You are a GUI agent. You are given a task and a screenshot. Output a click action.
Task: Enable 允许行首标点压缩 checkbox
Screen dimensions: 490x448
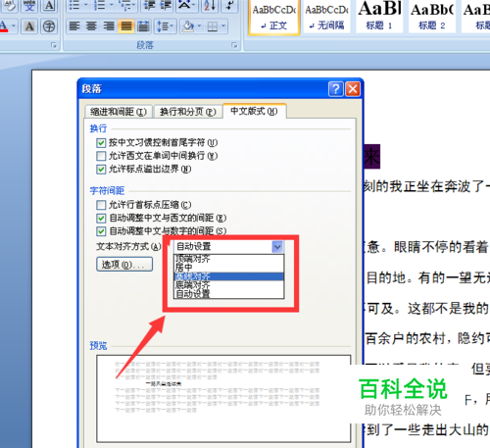point(101,205)
